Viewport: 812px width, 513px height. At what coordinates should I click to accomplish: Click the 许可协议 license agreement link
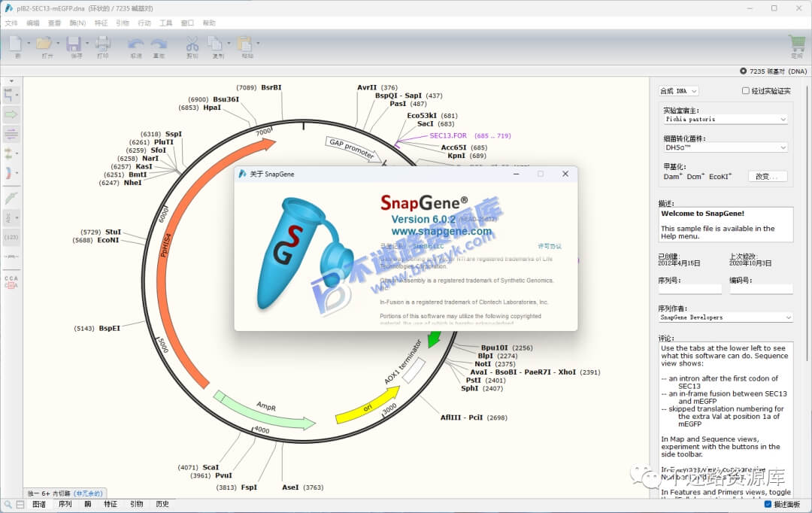pos(550,247)
